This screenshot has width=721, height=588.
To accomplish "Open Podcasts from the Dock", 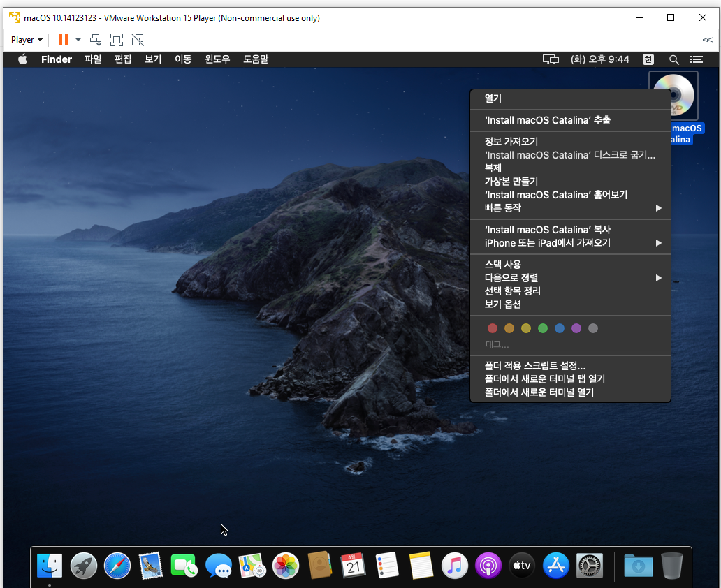I will click(x=488, y=566).
